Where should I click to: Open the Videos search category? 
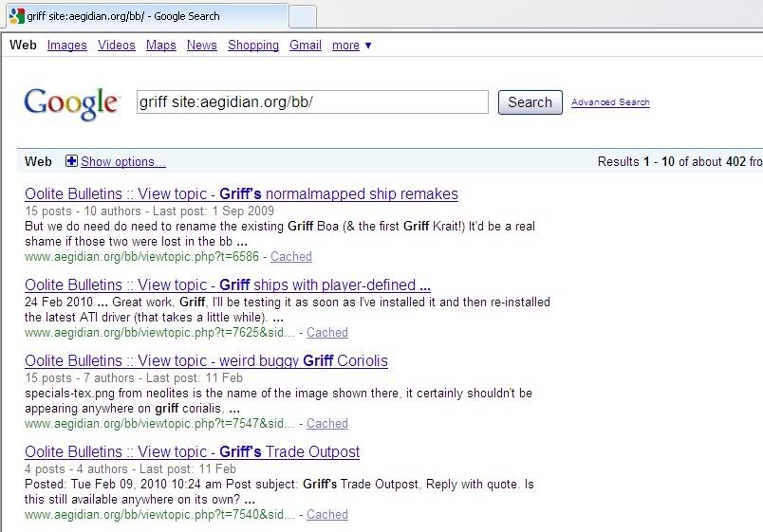tap(117, 46)
